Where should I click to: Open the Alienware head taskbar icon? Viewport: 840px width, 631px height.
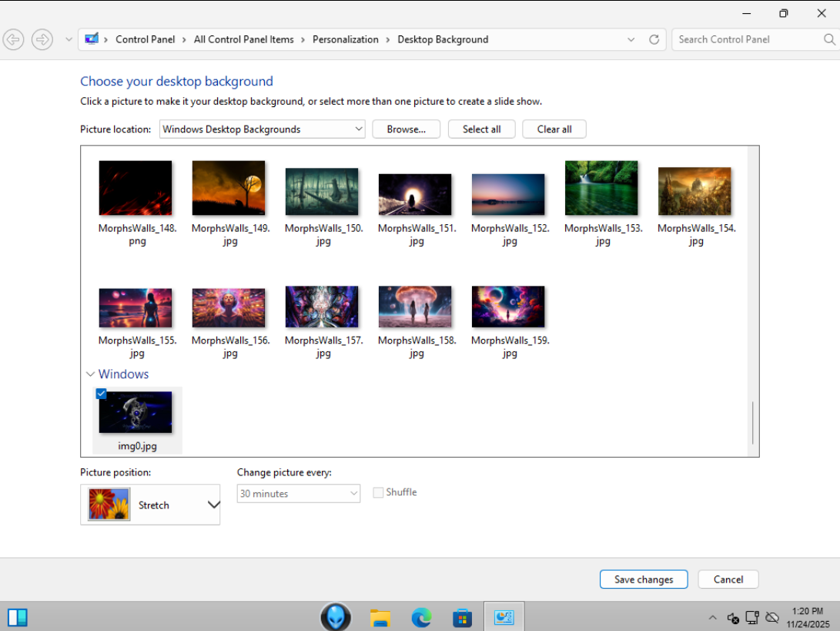click(336, 617)
